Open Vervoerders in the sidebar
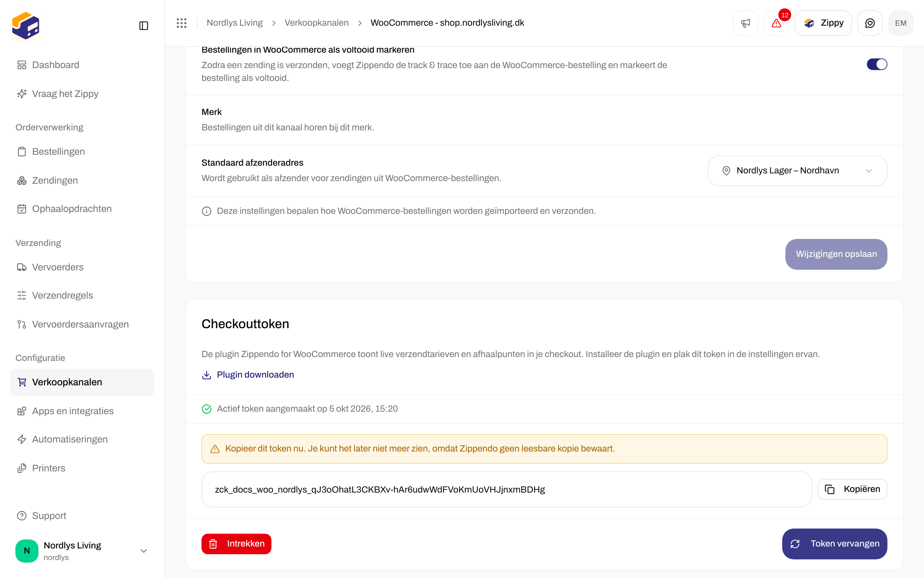Image resolution: width=924 pixels, height=578 pixels. (82, 267)
